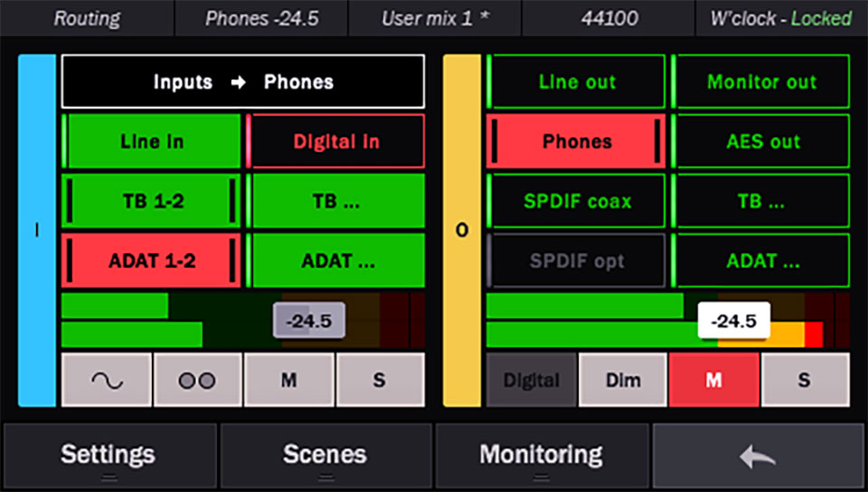
Task: Choose the Monitor out output
Action: click(x=761, y=81)
